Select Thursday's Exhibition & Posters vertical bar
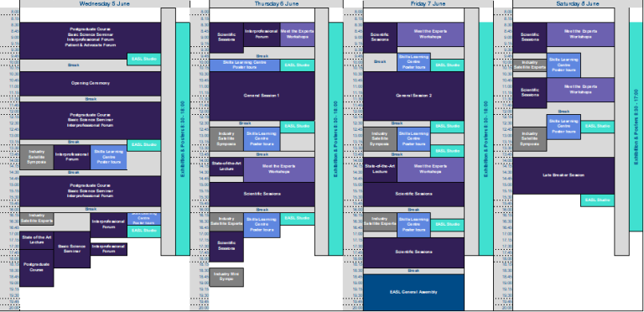Screen dimensions: 644x312 coord(335,138)
